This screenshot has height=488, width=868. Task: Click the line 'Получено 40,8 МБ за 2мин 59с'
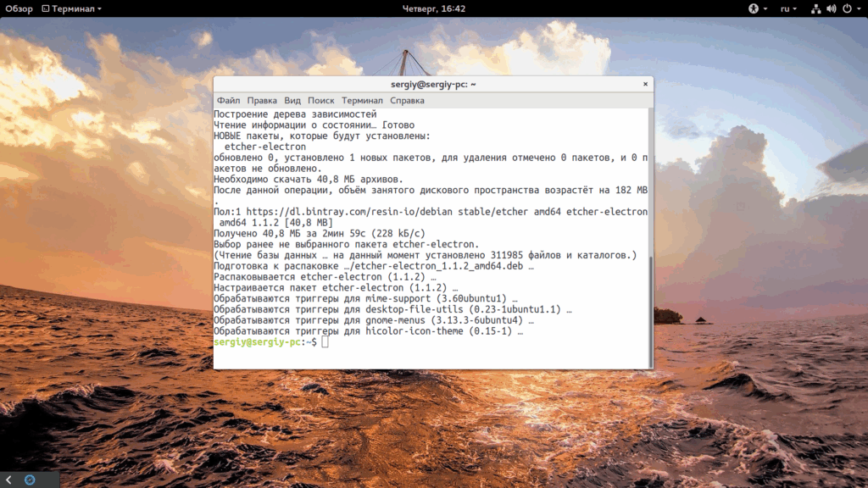click(x=320, y=234)
